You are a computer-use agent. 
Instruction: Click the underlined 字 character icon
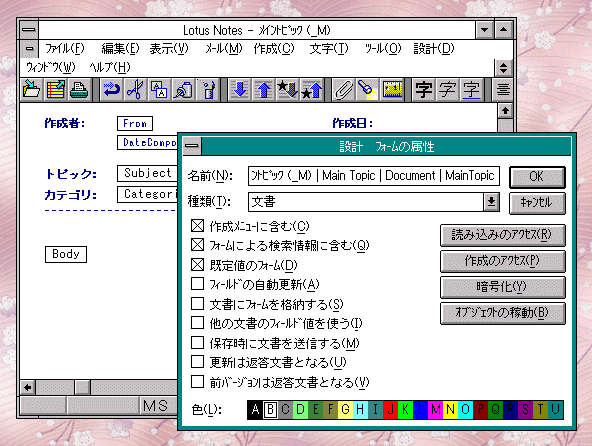471,90
